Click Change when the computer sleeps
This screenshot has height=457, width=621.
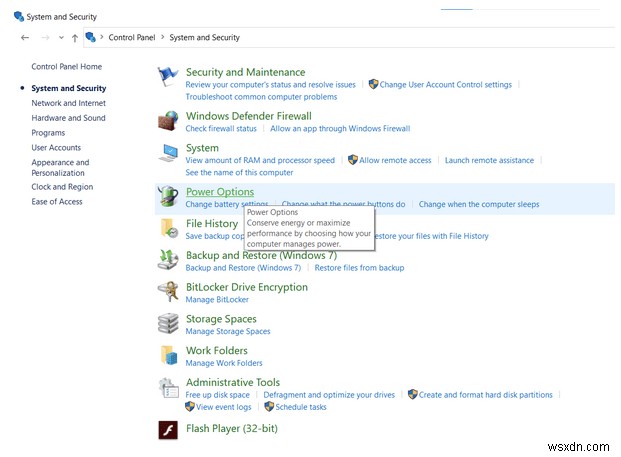[x=478, y=204]
